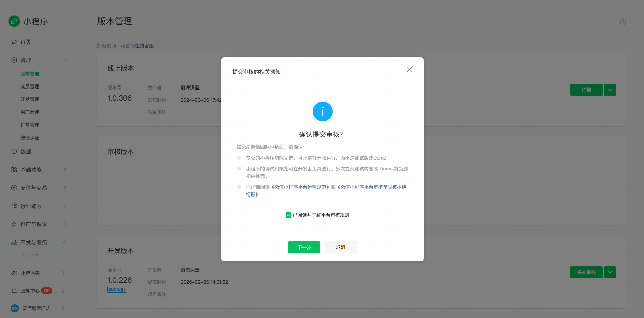Collapse the 开发与服务 menu chevron

click(x=65, y=242)
